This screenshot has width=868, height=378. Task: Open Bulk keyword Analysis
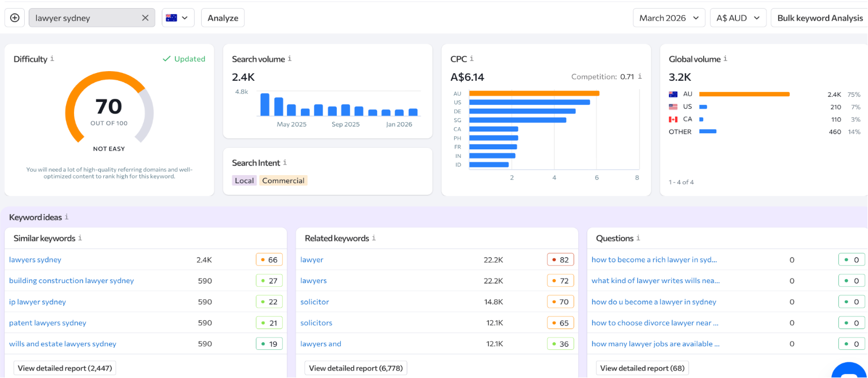pyautogui.click(x=820, y=18)
